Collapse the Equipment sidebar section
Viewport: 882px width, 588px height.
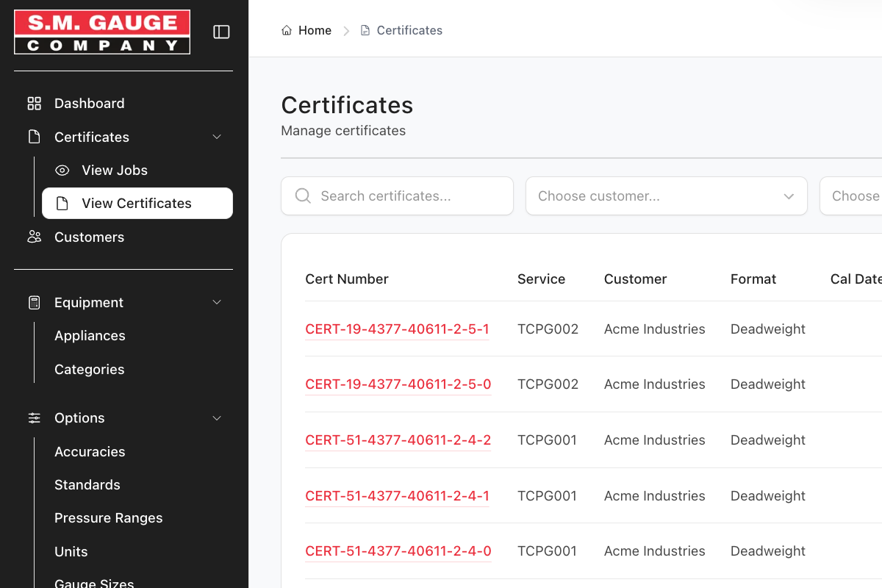point(217,303)
